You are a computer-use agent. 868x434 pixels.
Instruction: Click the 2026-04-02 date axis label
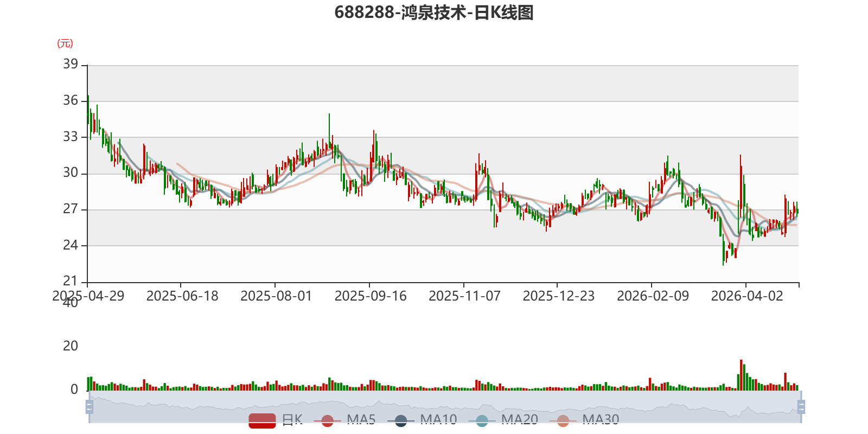[747, 296]
